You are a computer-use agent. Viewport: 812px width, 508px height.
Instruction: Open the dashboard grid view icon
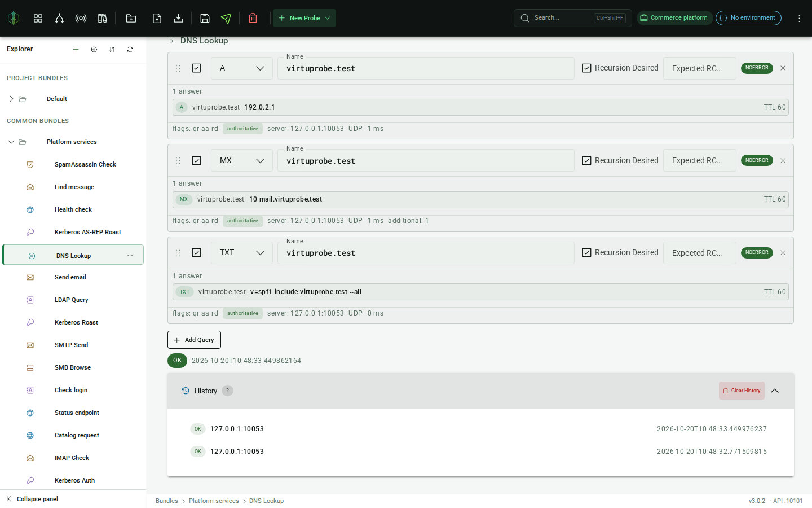(x=38, y=18)
